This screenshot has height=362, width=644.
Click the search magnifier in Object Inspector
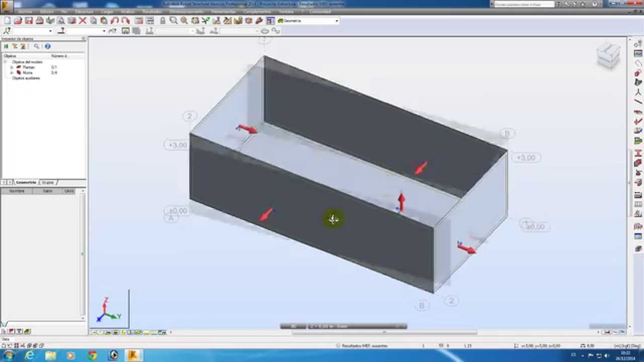click(36, 46)
